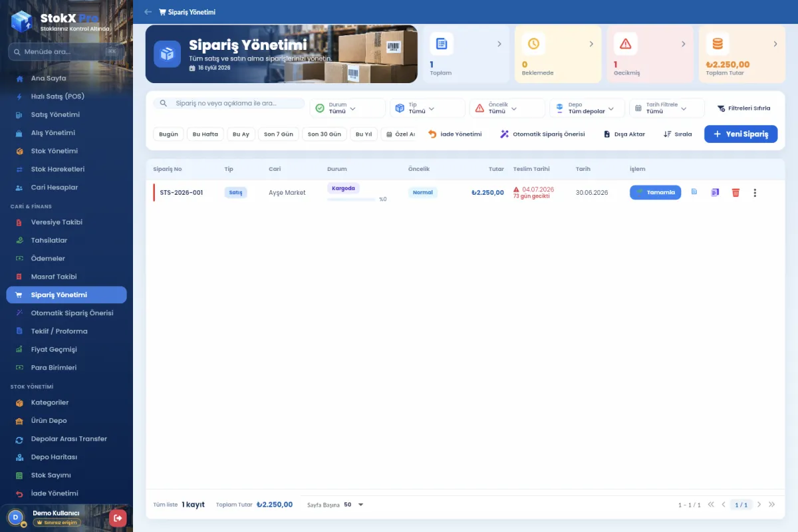
Task: Click the Ürün Depo sidebar icon
Action: pyautogui.click(x=19, y=420)
